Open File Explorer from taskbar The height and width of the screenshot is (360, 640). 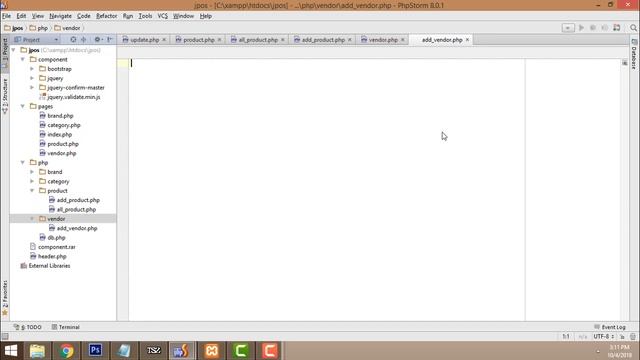click(x=37, y=351)
